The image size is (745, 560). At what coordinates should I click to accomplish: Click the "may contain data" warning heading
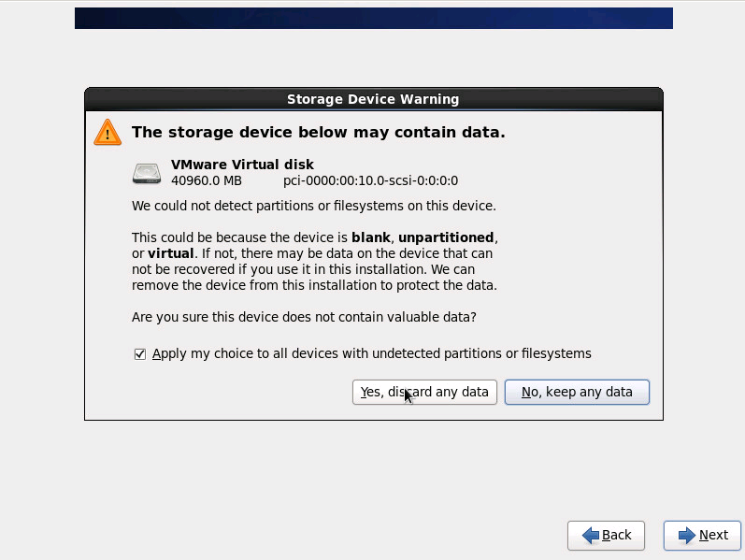tap(318, 133)
